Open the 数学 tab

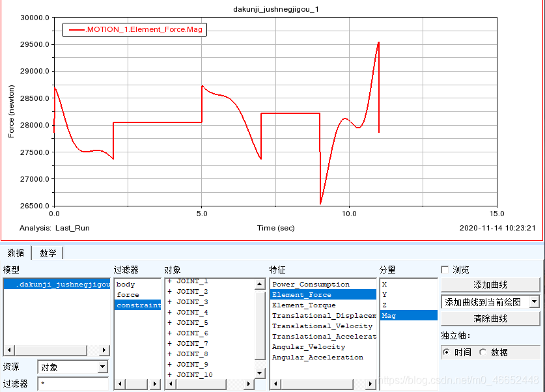(x=48, y=253)
